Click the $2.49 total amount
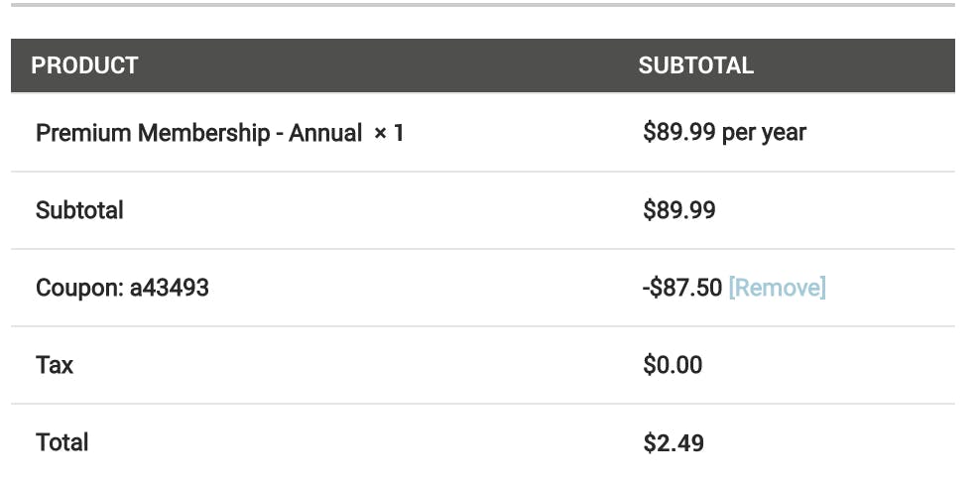980x485 pixels. [x=674, y=443]
